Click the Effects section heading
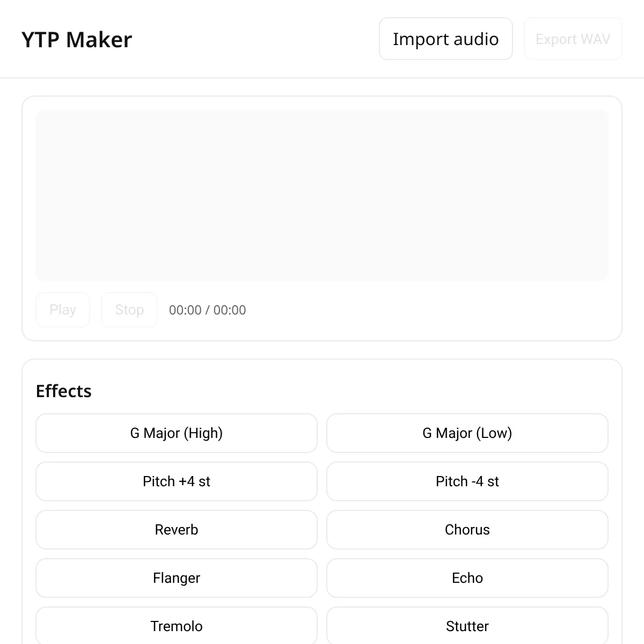 63,391
